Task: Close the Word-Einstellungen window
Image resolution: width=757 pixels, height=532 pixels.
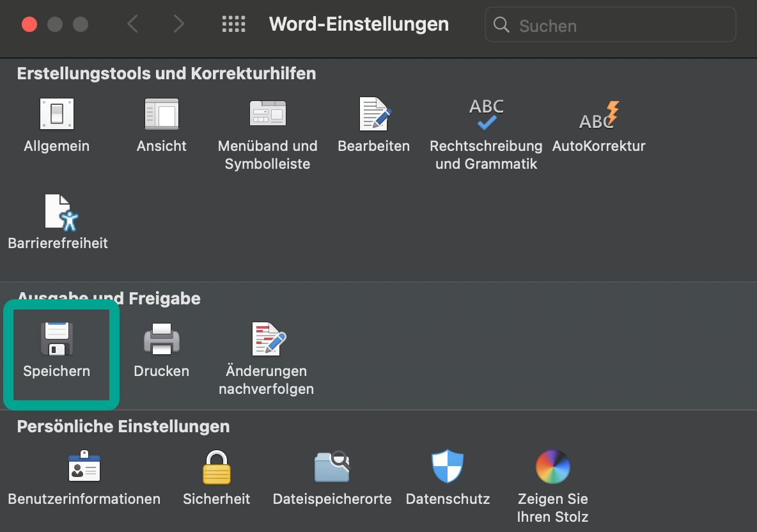Action: (29, 24)
